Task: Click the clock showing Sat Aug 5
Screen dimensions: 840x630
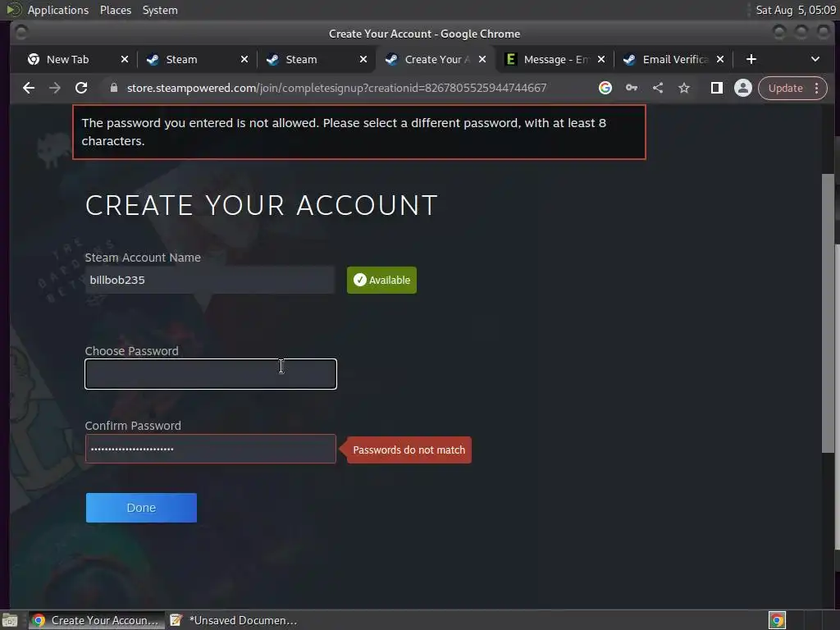Action: coord(796,10)
